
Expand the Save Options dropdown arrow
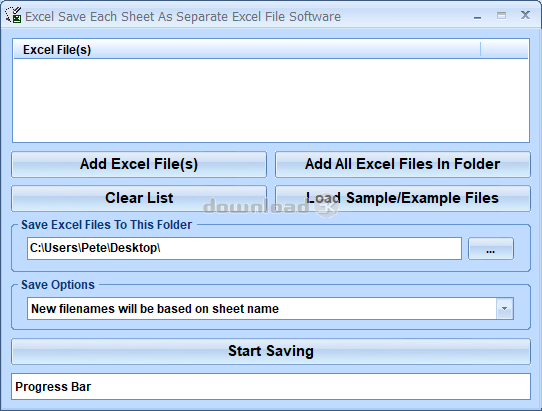[505, 308]
